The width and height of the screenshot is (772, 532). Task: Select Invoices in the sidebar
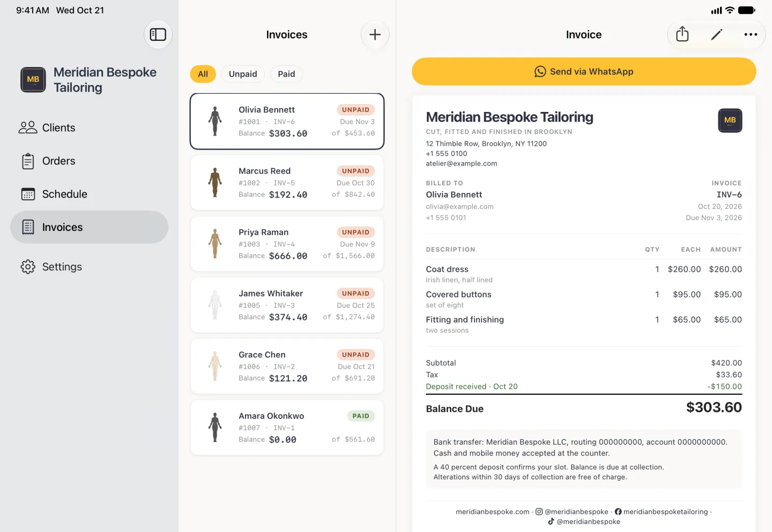click(90, 227)
